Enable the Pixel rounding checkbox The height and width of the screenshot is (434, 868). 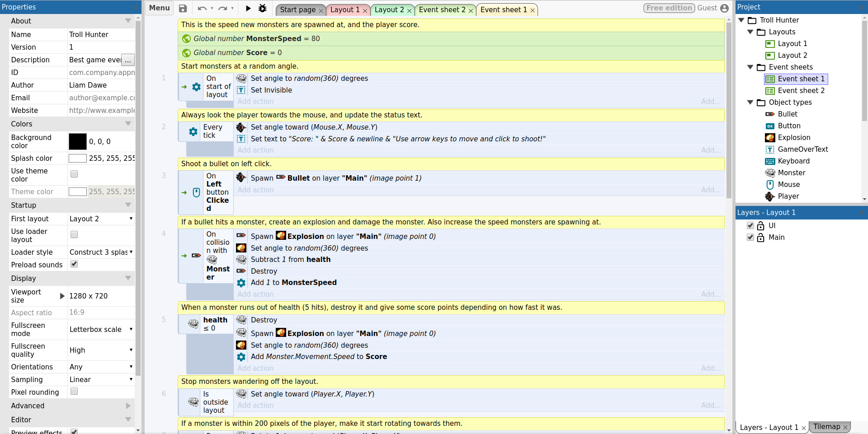click(74, 392)
